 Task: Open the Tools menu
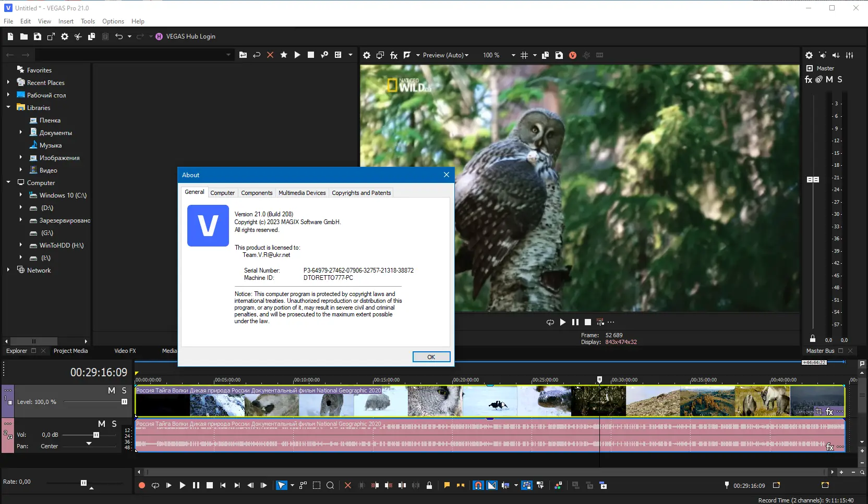pos(88,21)
